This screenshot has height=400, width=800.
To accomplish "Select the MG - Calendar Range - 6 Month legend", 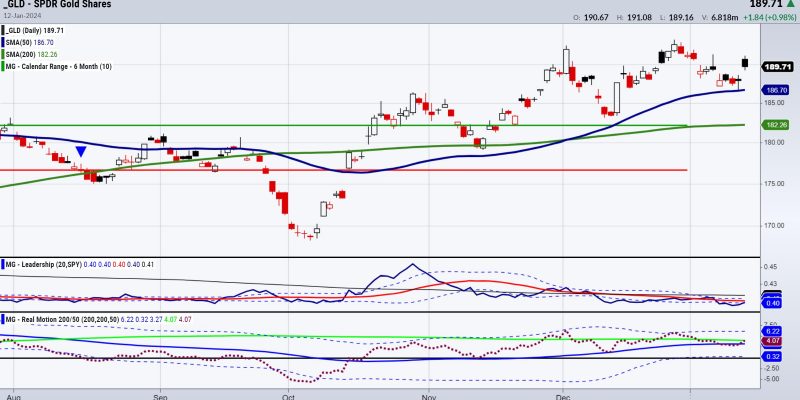I will click(59, 66).
